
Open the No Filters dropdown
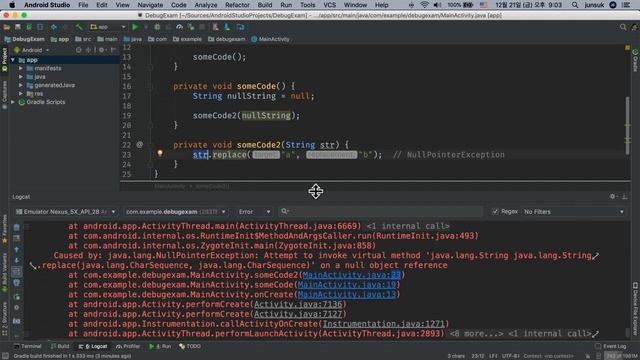pyautogui.click(x=573, y=212)
